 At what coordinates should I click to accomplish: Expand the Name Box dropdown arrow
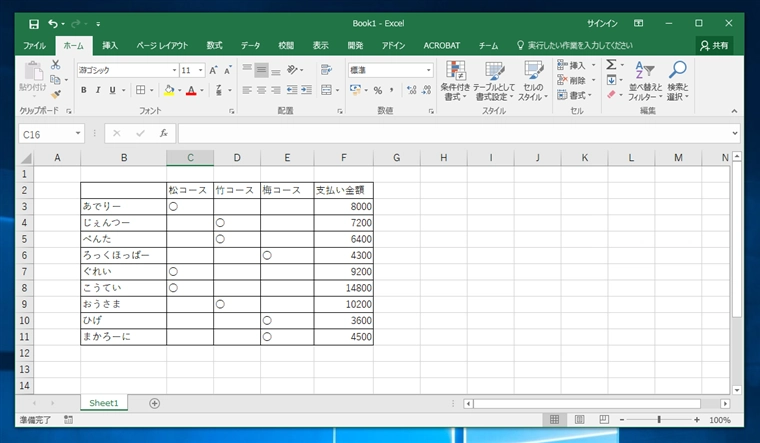(78, 133)
